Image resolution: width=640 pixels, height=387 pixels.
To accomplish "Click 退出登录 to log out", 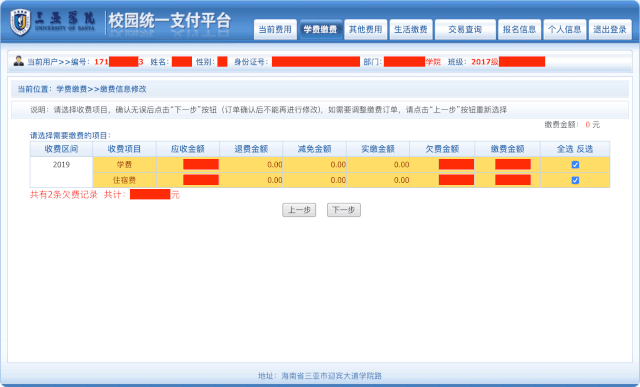I will [x=610, y=29].
